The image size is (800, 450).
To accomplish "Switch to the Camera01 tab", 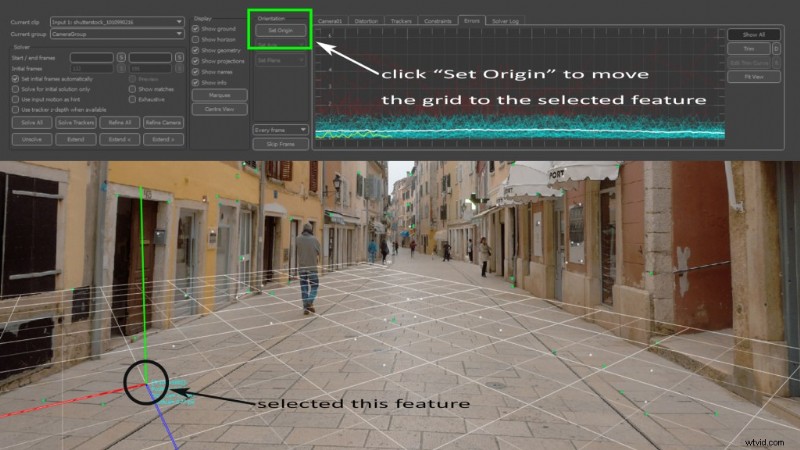I will click(330, 21).
